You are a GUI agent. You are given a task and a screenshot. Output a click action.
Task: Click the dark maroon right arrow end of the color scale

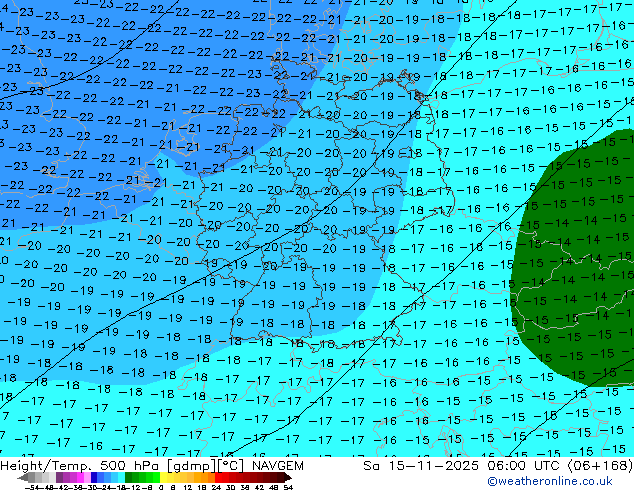tap(288, 477)
